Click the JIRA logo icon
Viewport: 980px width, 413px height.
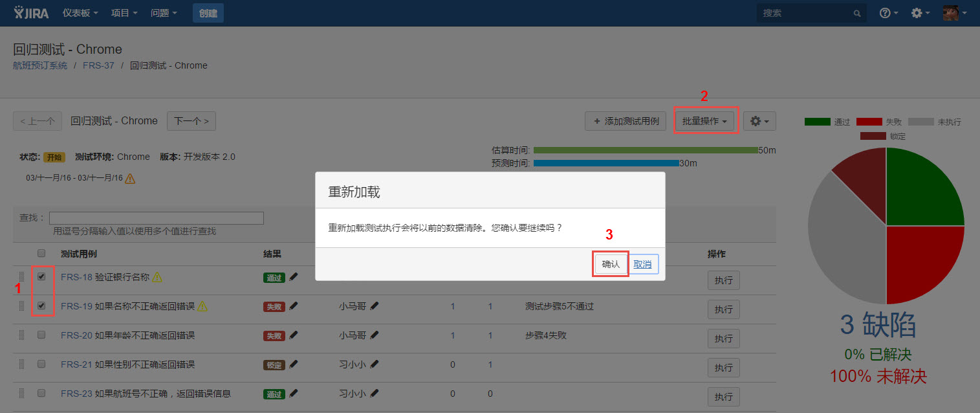(x=32, y=13)
